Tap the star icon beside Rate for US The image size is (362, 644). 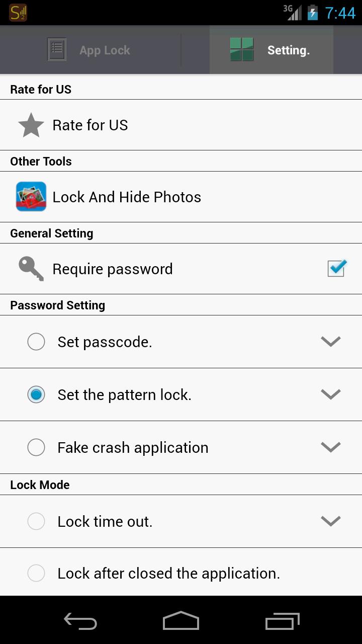[x=31, y=125]
